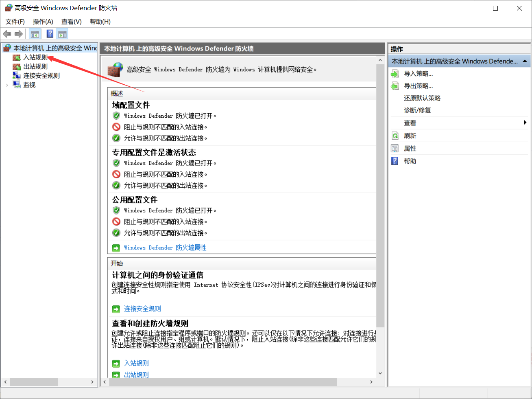The height and width of the screenshot is (399, 532).
Task: Select the 出站规则 icon in the tree
Action: pos(17,66)
